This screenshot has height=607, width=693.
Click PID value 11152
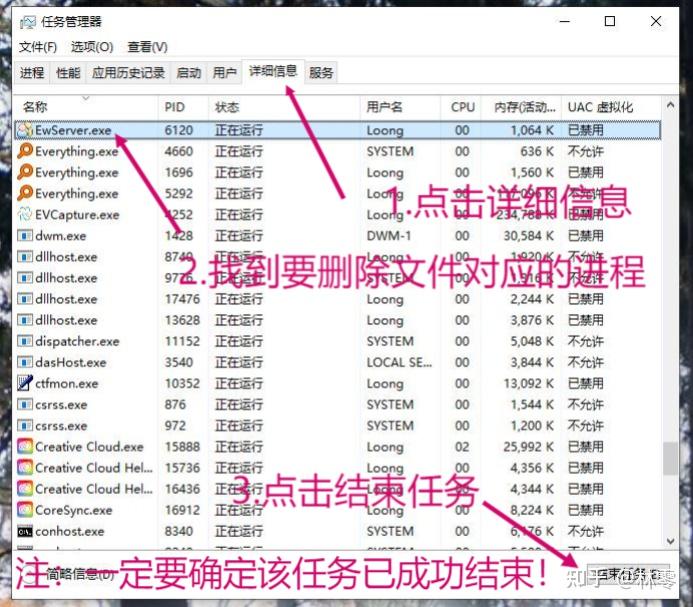click(x=182, y=341)
